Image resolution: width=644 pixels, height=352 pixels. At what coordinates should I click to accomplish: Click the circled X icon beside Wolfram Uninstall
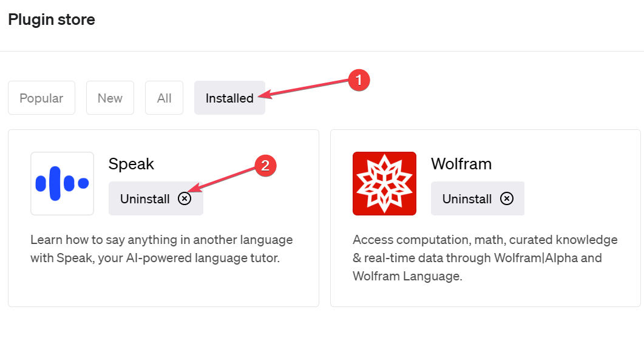point(507,199)
